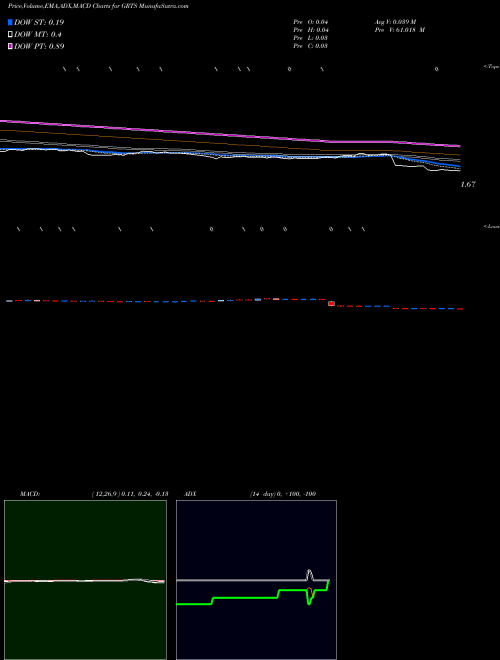Click the 'MACD:' panel heading
Viewport: 500px width, 660px height.
click(30, 494)
